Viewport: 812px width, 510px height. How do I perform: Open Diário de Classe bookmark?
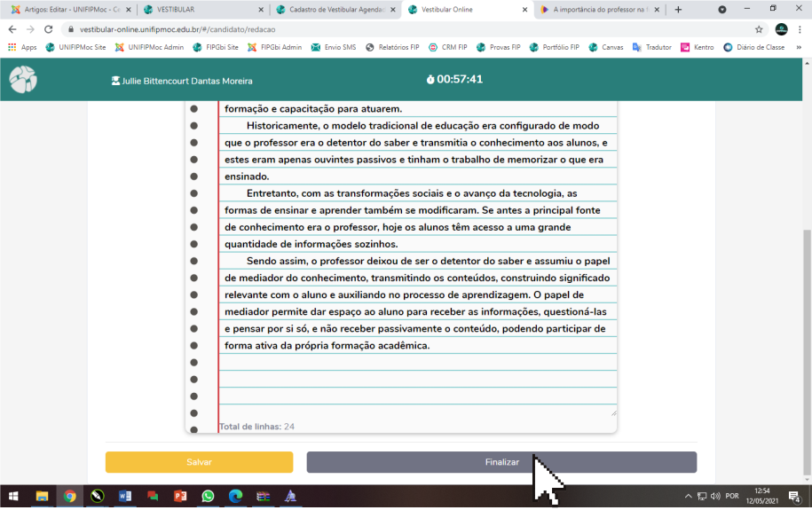754,47
